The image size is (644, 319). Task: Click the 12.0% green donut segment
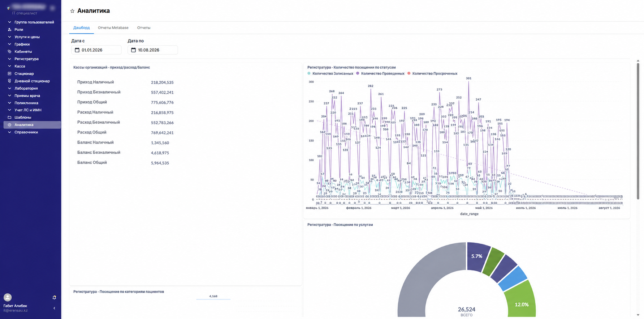click(521, 301)
